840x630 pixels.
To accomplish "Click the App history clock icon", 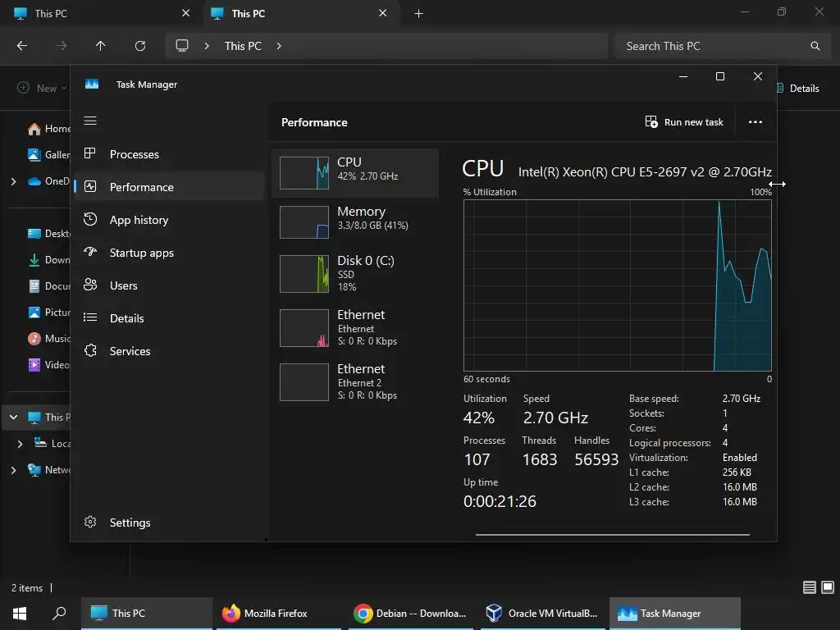I will coord(90,219).
